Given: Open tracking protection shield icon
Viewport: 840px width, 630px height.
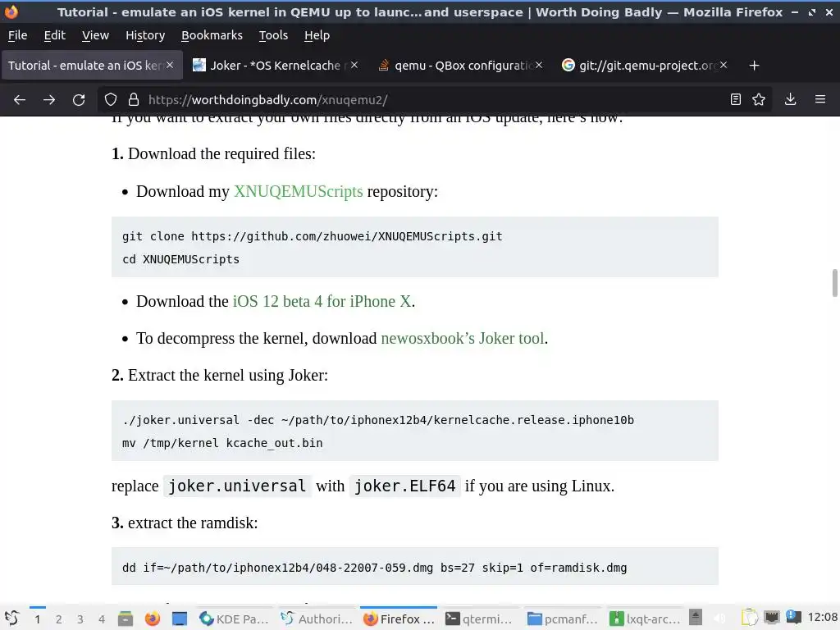Looking at the screenshot, I should [111, 99].
